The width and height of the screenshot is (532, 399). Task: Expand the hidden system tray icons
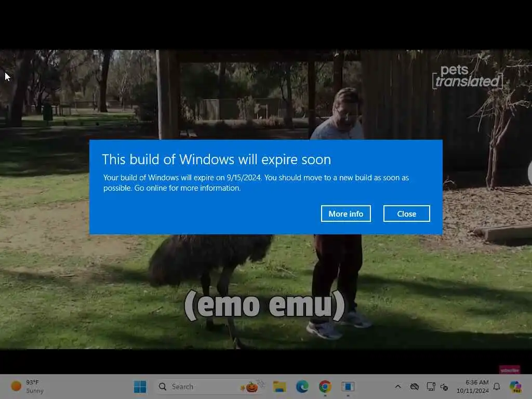pos(398,387)
